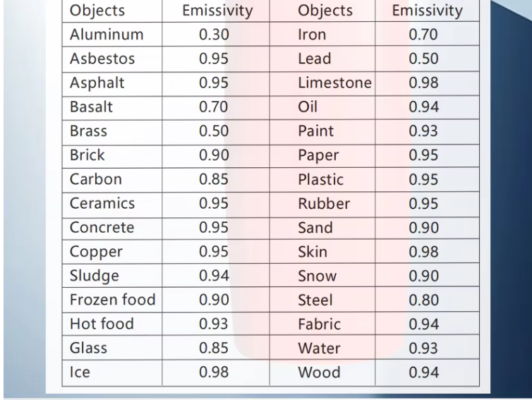The height and width of the screenshot is (400, 532).
Task: Select the Hot food row label
Action: [102, 324]
